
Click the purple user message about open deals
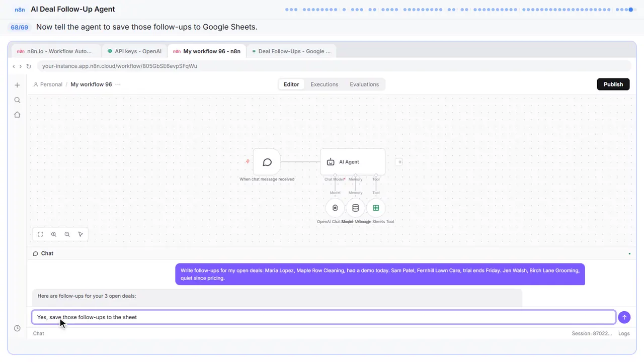(380, 274)
